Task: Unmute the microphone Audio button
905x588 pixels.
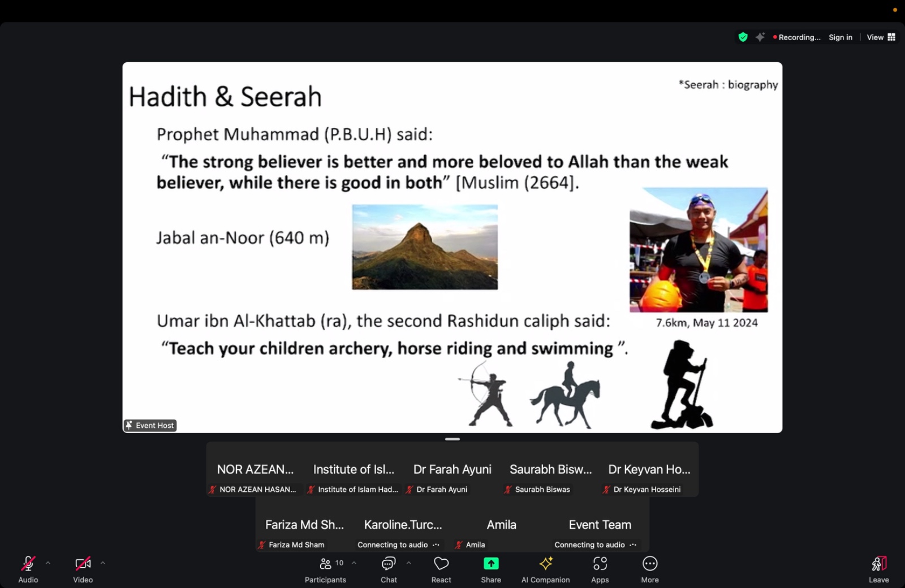Action: pyautogui.click(x=28, y=569)
